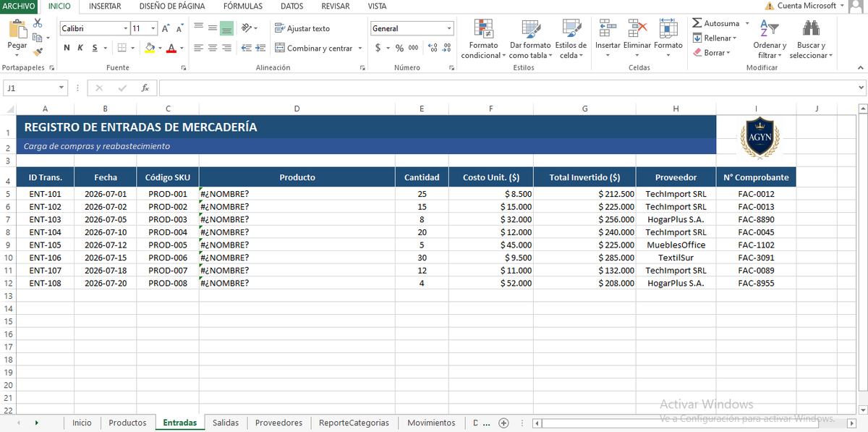Click the Autosuma sigma icon
The height and width of the screenshot is (432, 868).
click(697, 23)
